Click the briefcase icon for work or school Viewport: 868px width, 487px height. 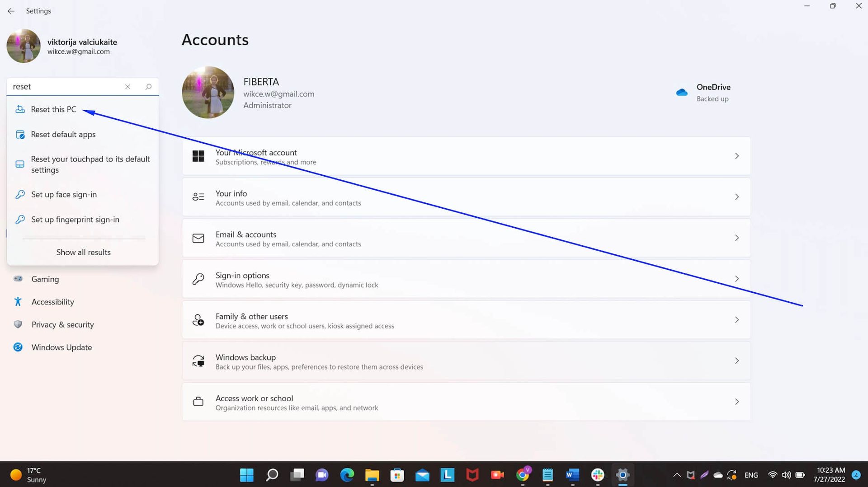[x=198, y=402]
